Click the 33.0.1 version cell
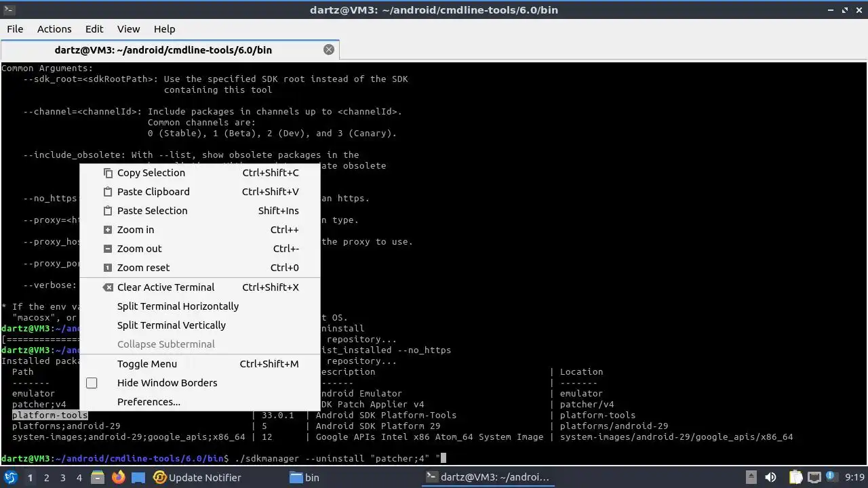Screen dimensions: 868x488 278,415
